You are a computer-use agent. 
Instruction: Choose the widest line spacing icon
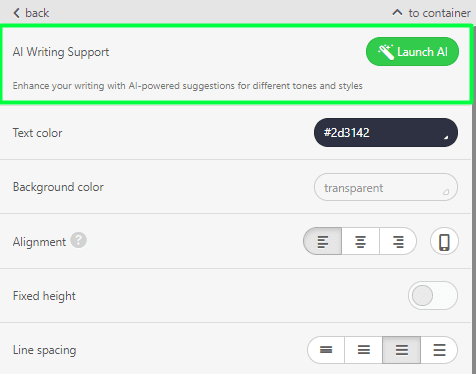pyautogui.click(x=439, y=350)
